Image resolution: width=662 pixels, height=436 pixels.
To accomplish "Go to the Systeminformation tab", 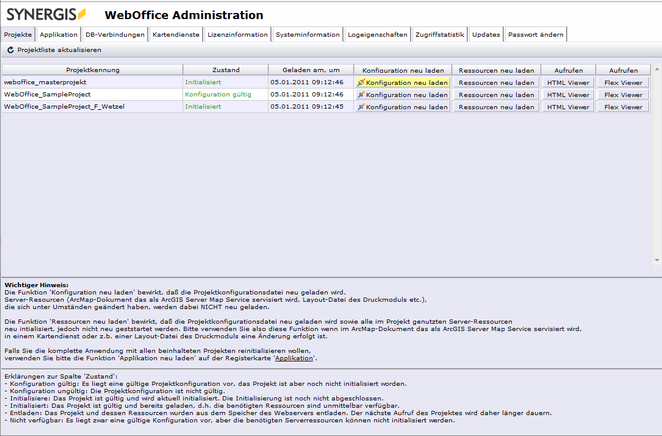I will coord(308,34).
